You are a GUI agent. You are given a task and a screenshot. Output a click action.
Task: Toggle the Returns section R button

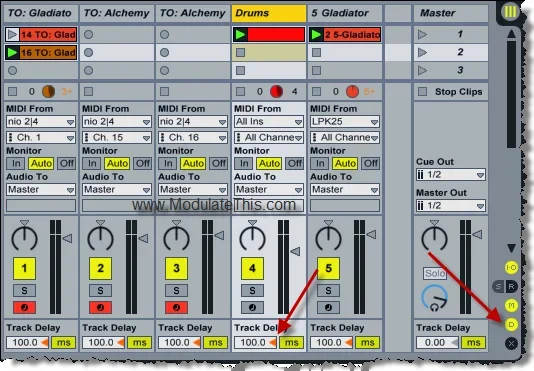click(511, 287)
